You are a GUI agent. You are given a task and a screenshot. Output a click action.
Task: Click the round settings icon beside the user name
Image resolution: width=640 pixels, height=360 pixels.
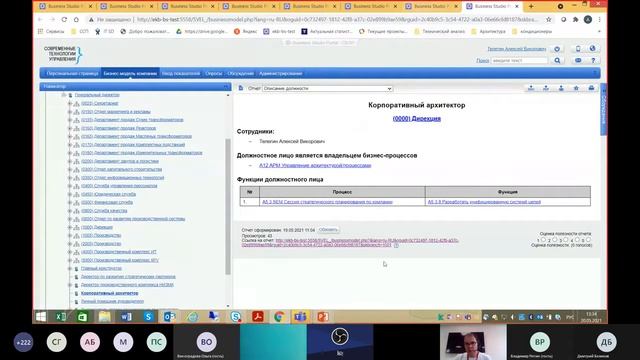click(x=557, y=49)
